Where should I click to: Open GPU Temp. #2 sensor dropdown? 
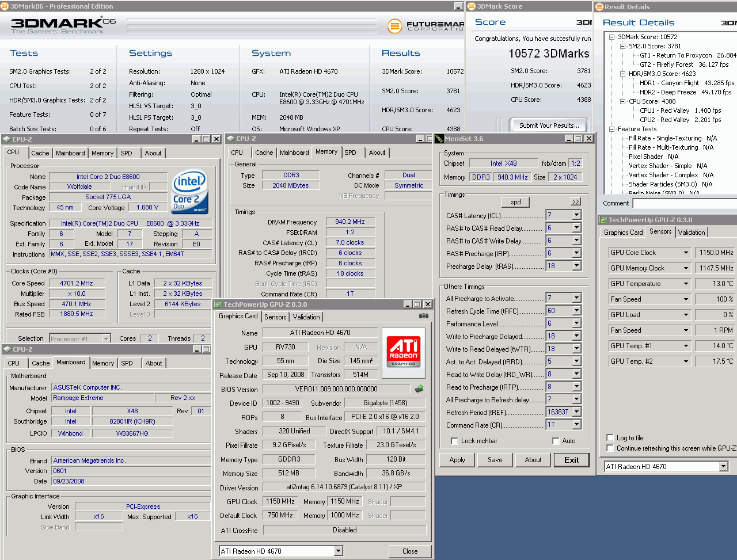pos(686,361)
